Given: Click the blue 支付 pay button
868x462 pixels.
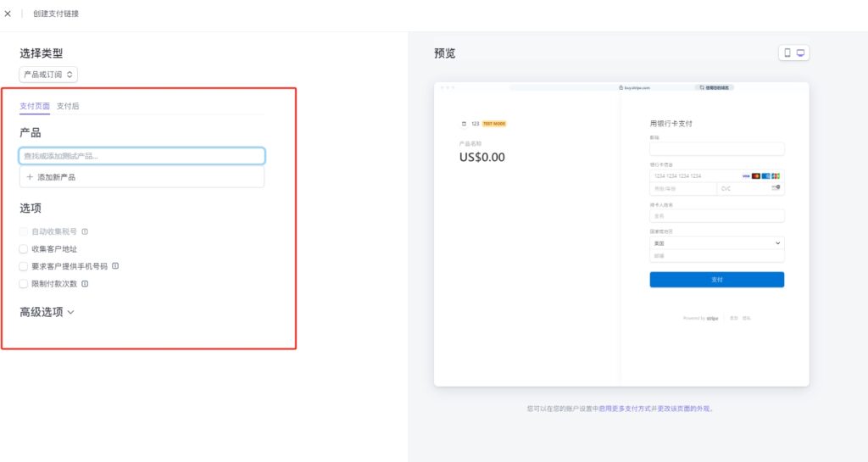Looking at the screenshot, I should coord(717,280).
